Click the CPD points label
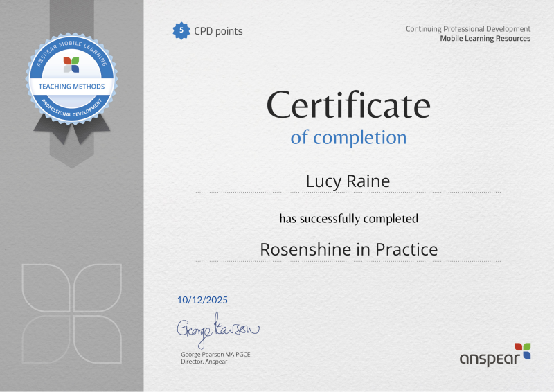554x392 pixels. tap(217, 31)
